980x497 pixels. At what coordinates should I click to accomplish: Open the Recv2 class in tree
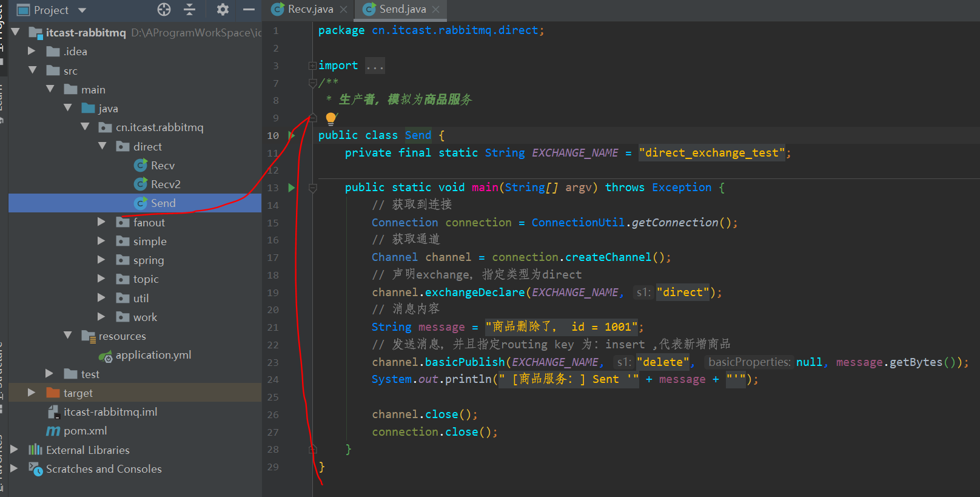pyautogui.click(x=166, y=184)
